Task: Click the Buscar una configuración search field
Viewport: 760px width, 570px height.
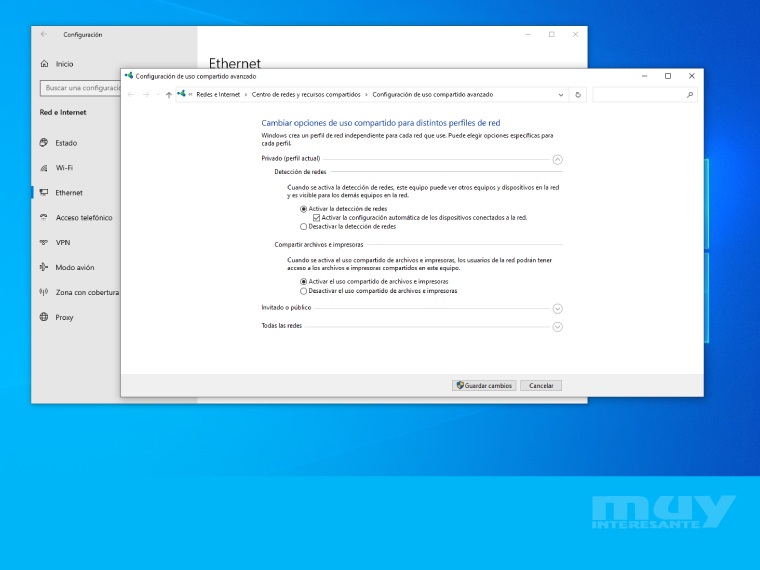Action: coord(80,88)
